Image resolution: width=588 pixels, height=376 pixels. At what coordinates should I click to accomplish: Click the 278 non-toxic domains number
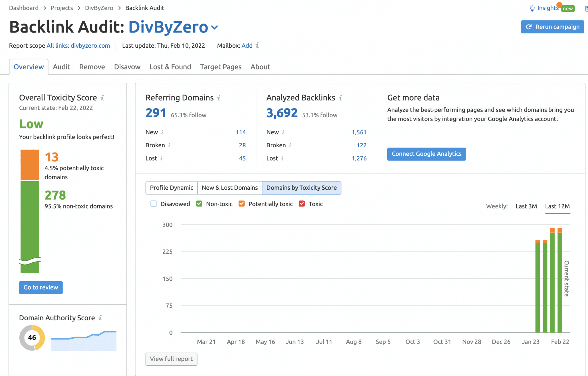[55, 195]
